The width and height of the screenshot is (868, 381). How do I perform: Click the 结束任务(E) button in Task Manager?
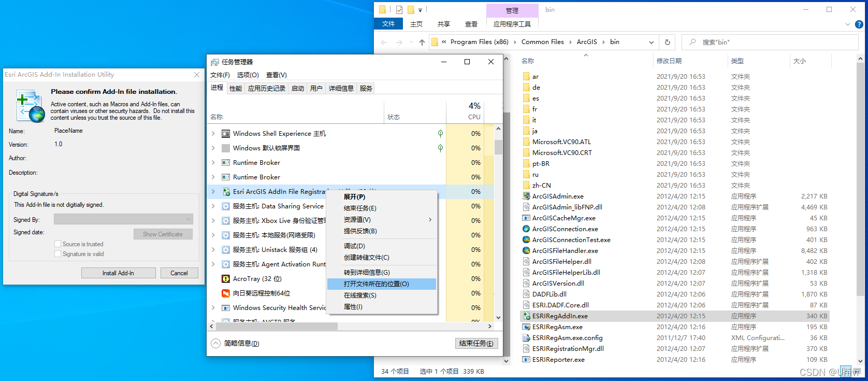[x=476, y=343]
